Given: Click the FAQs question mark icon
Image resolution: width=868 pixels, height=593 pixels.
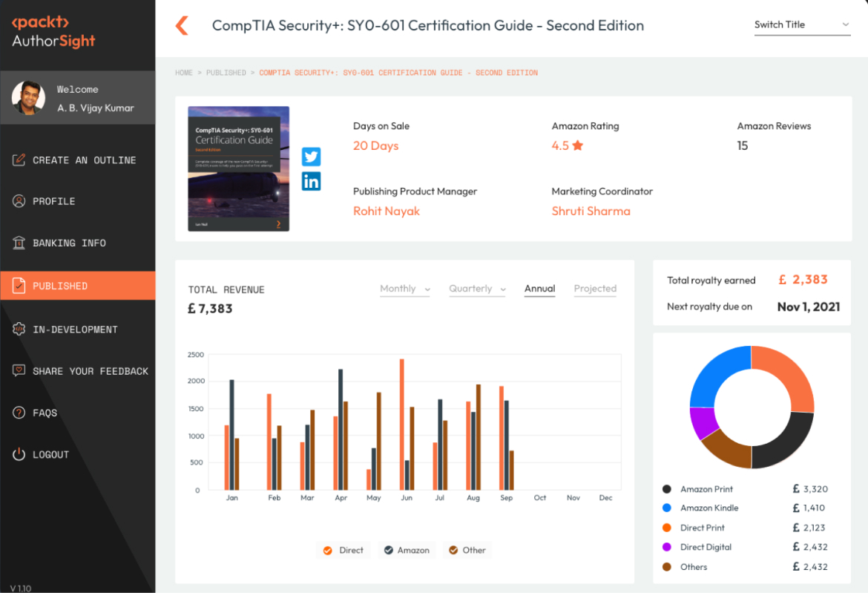Looking at the screenshot, I should [x=19, y=413].
